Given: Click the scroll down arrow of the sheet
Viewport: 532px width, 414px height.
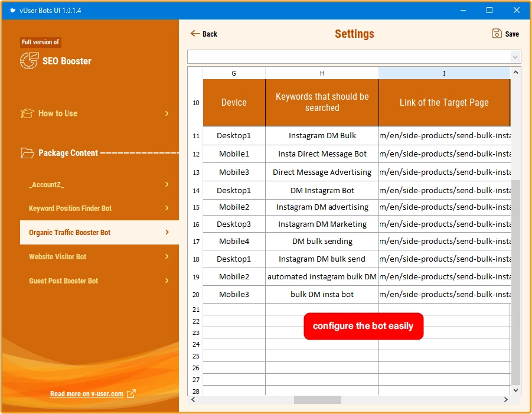Looking at the screenshot, I should point(515,390).
